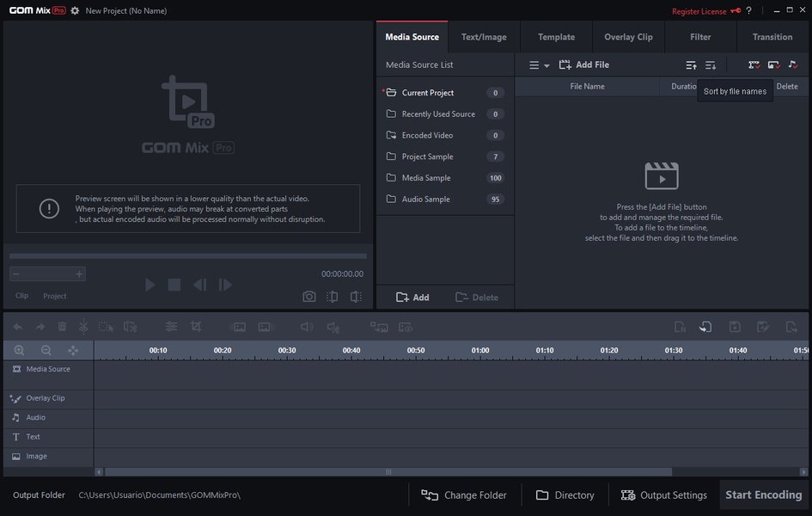812x516 pixels.
Task: Toggle the image files filter icon
Action: 773,65
